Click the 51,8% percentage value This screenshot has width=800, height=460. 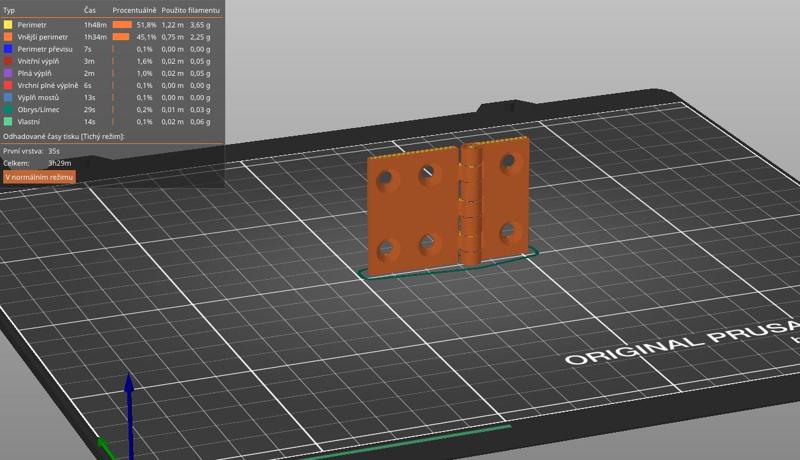point(146,24)
